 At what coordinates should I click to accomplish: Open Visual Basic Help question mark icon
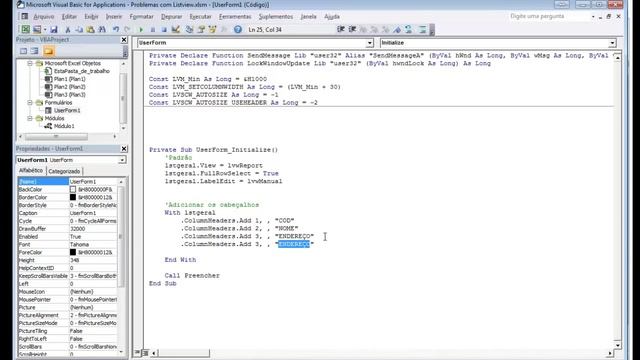tap(238, 29)
